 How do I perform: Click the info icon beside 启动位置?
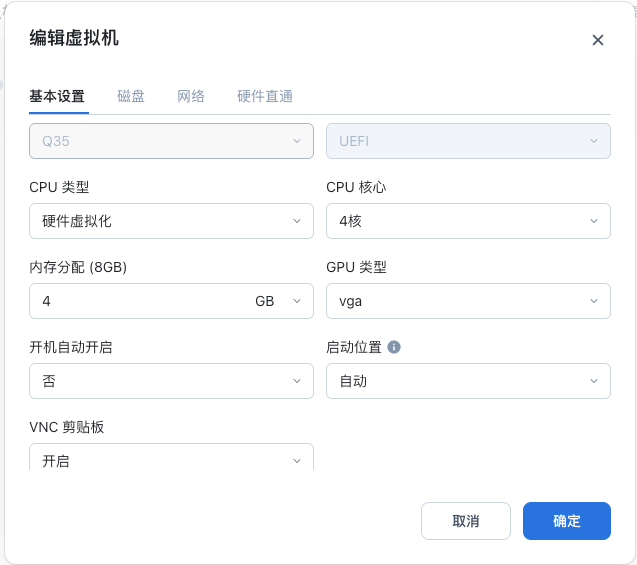pyautogui.click(x=394, y=347)
